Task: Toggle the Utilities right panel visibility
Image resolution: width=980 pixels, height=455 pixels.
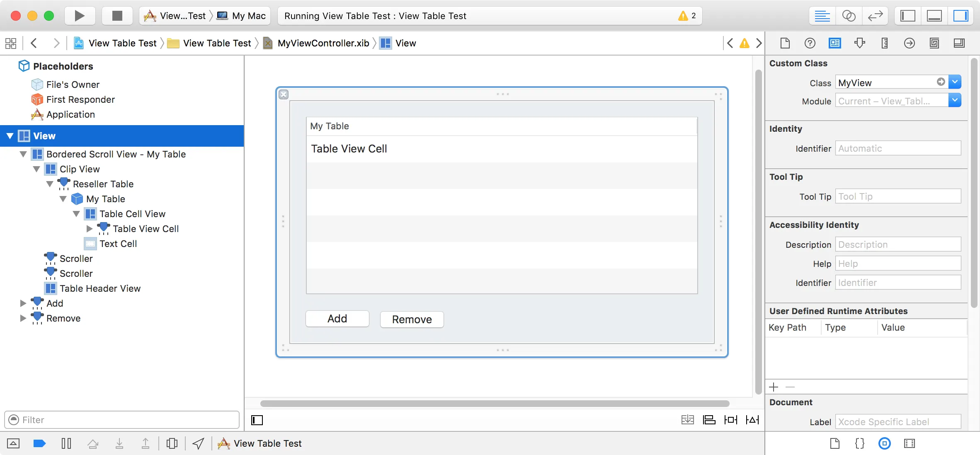Action: pyautogui.click(x=961, y=16)
